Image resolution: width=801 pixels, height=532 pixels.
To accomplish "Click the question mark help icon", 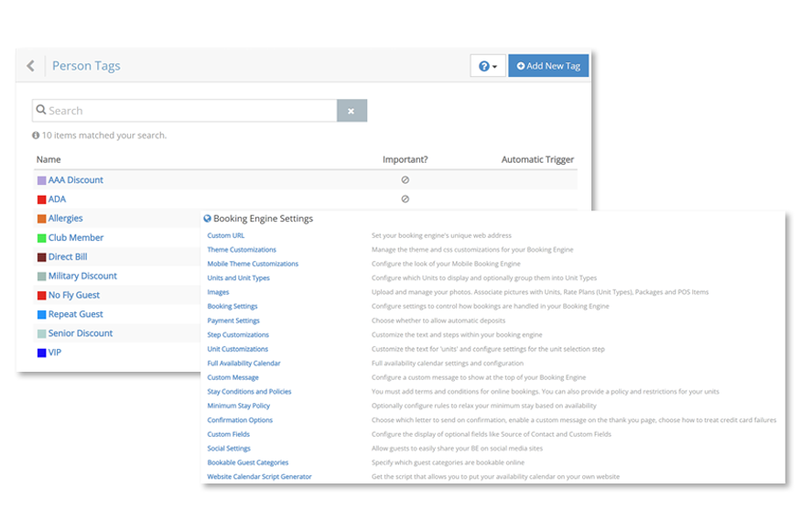I will 483,65.
